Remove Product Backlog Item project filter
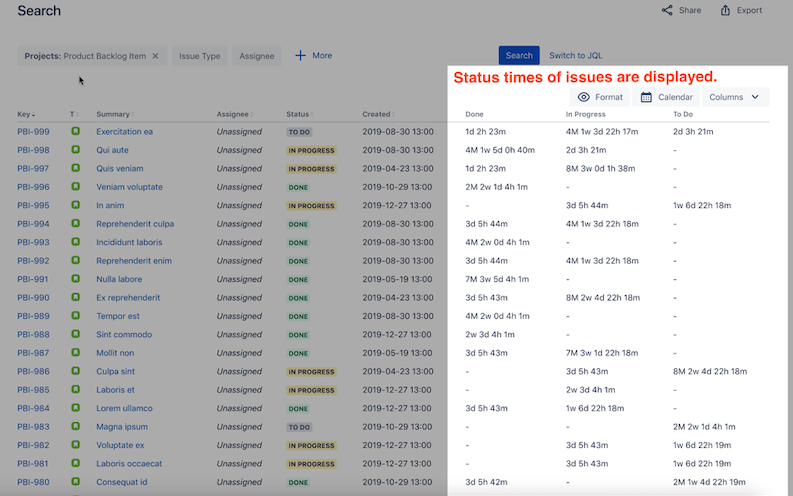Image resolution: width=793 pixels, height=496 pixels. click(155, 56)
